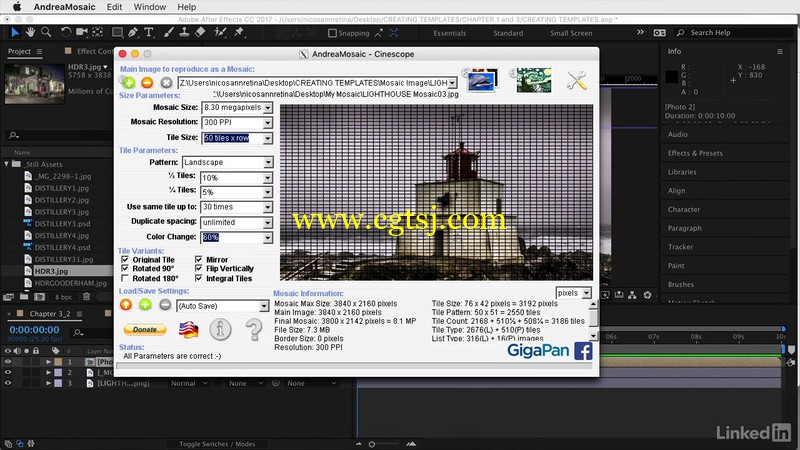Switch to the Project panel tab

click(x=19, y=51)
